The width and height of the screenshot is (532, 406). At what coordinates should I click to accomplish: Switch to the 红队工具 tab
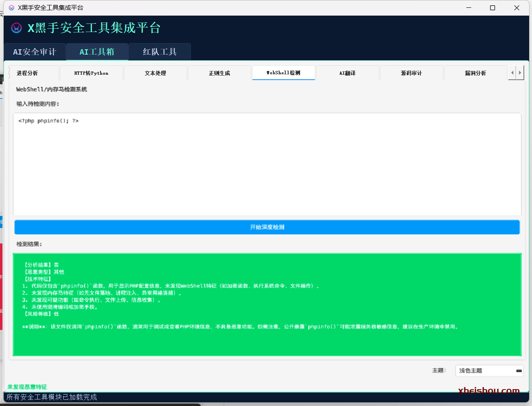tap(160, 52)
